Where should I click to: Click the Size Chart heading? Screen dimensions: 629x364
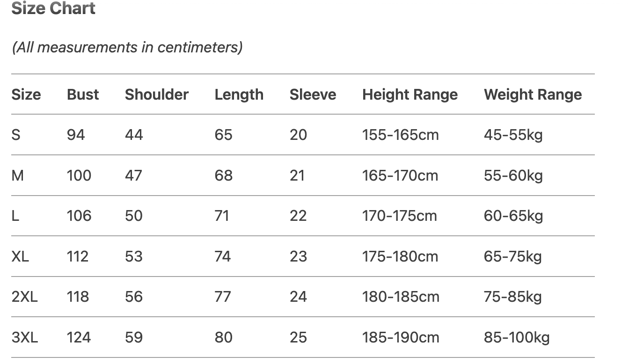tap(53, 8)
